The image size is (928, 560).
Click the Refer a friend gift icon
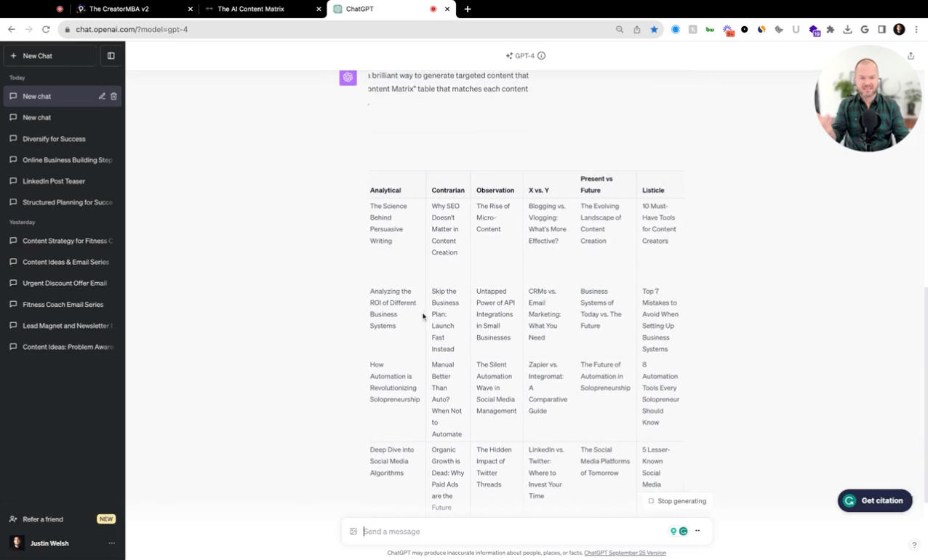click(x=12, y=519)
